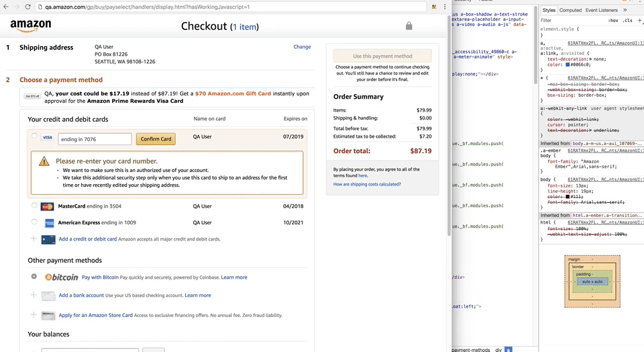The image size is (644, 352).
Task: Click the Amazon logo
Action: click(31, 27)
